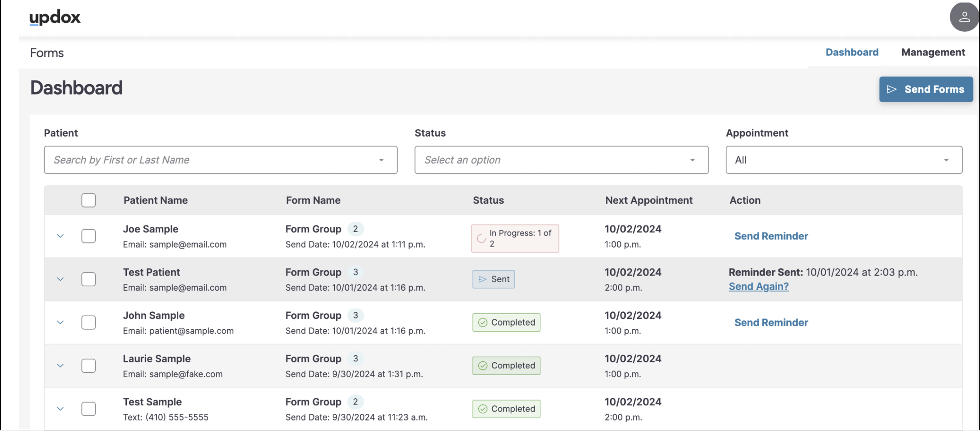Click the updox logo
The width and height of the screenshot is (980, 431).
coord(55,17)
